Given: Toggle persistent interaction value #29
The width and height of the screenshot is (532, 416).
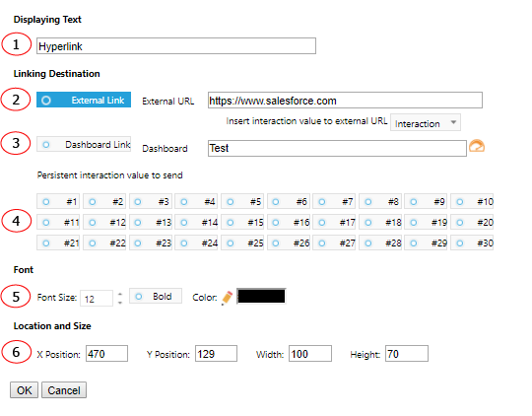Looking at the screenshot, I should coord(426,243).
